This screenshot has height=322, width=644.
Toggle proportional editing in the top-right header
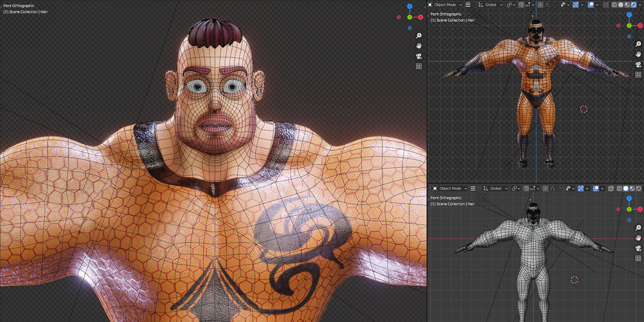540,5
